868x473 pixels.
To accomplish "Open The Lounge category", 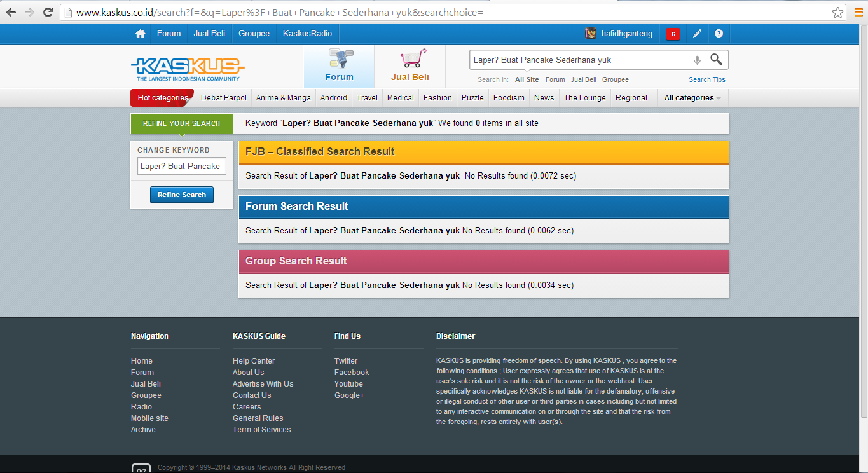I will pos(585,98).
